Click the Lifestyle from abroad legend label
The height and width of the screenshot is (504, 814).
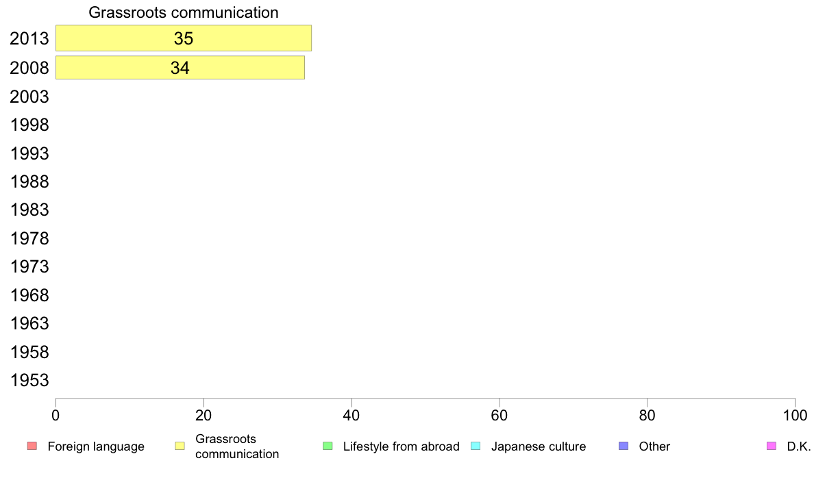[x=402, y=446]
